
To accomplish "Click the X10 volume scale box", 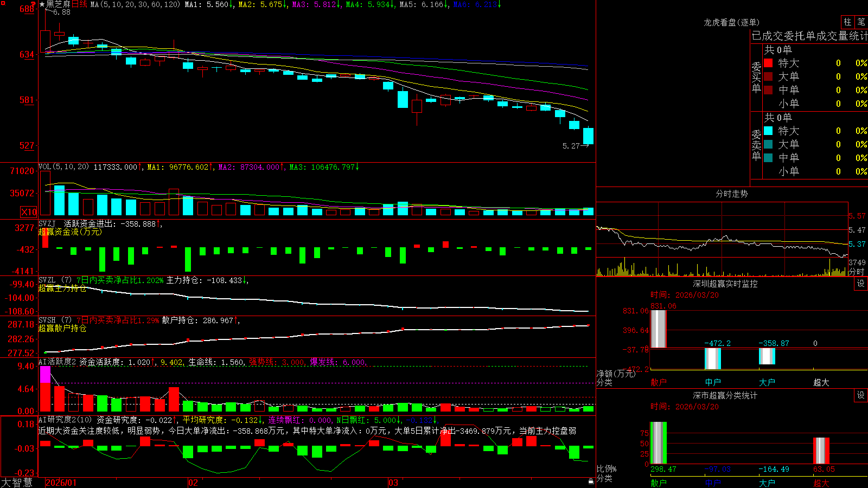I will point(29,212).
